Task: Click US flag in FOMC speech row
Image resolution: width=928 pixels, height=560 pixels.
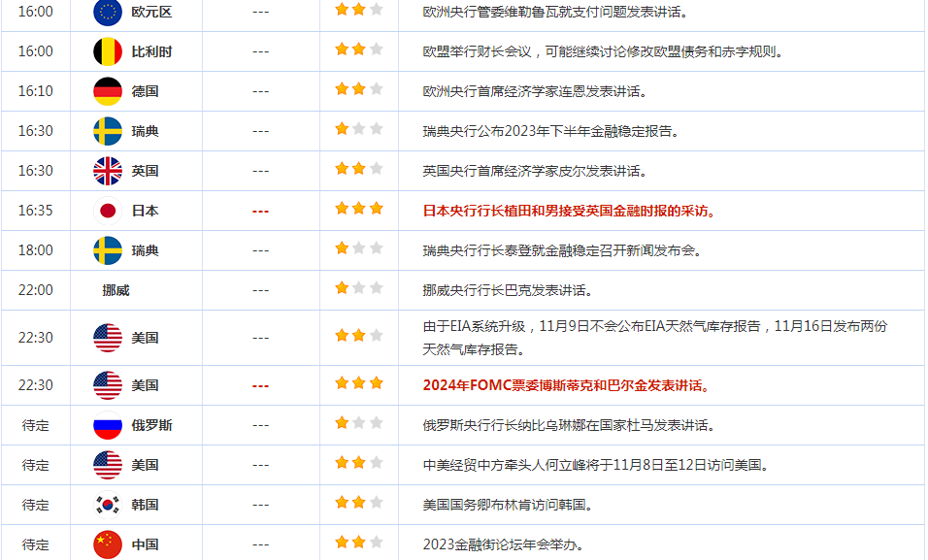Action: pyautogui.click(x=108, y=385)
